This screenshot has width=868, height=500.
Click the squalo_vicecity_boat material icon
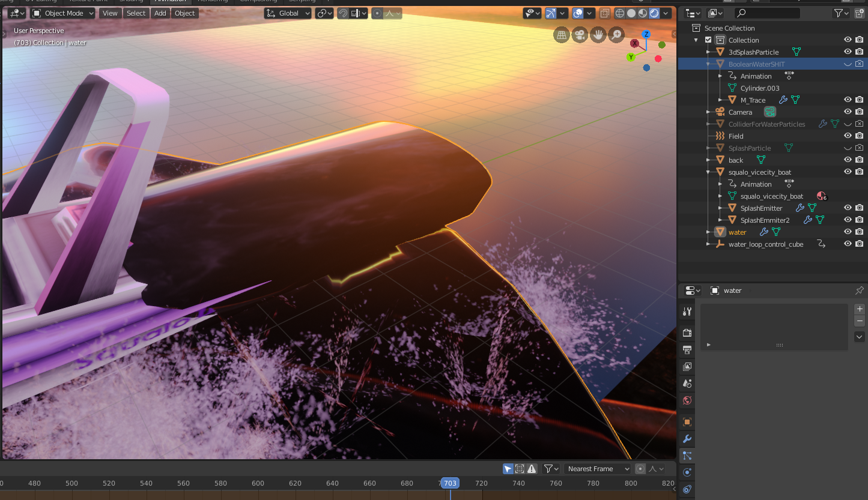(821, 196)
